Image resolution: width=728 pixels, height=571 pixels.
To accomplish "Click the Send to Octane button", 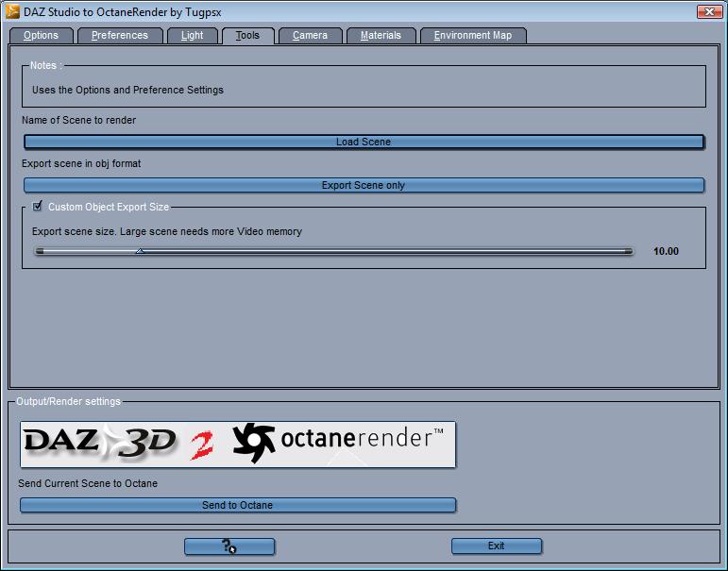I will coord(238,505).
